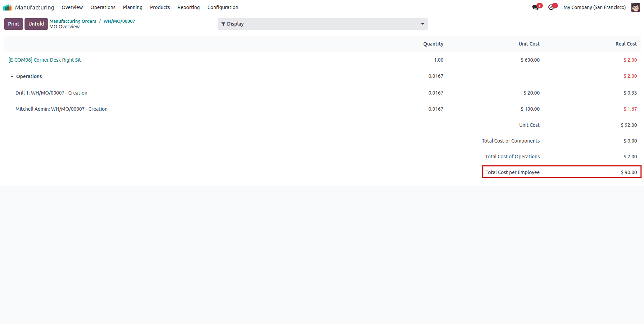The width and height of the screenshot is (644, 324).
Task: Open the user avatar menu
Action: (636, 7)
